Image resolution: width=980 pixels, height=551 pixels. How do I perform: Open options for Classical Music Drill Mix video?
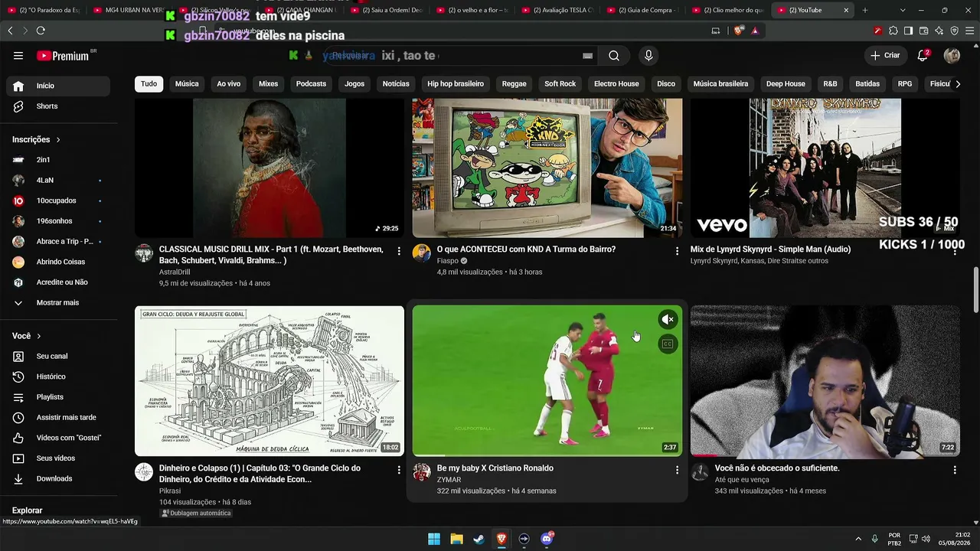[399, 250]
